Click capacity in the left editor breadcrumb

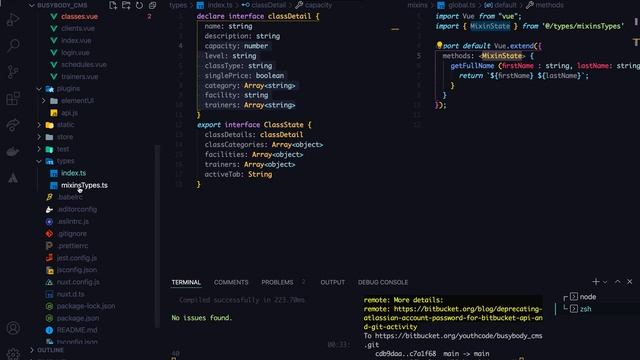(318, 5)
